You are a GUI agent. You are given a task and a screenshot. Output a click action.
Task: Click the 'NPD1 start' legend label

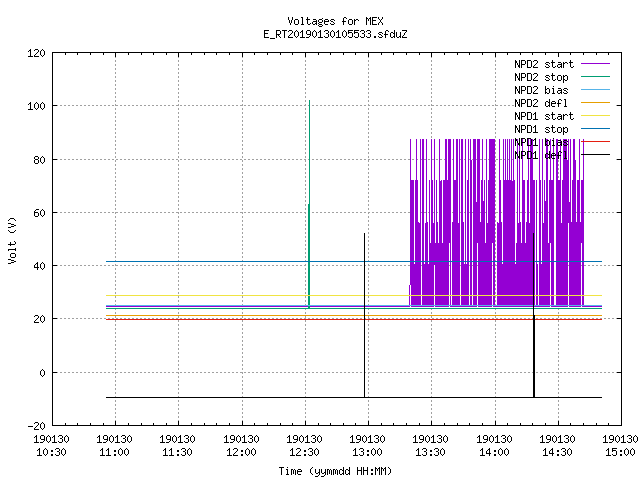point(544,116)
